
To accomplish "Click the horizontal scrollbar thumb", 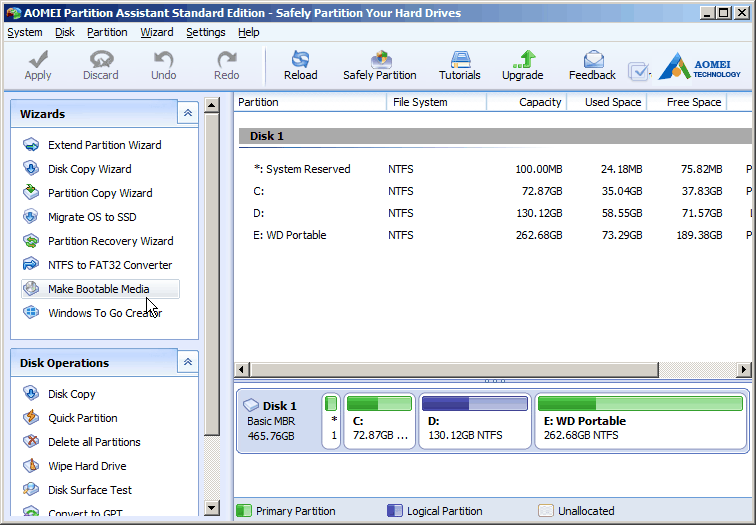I will pos(454,370).
